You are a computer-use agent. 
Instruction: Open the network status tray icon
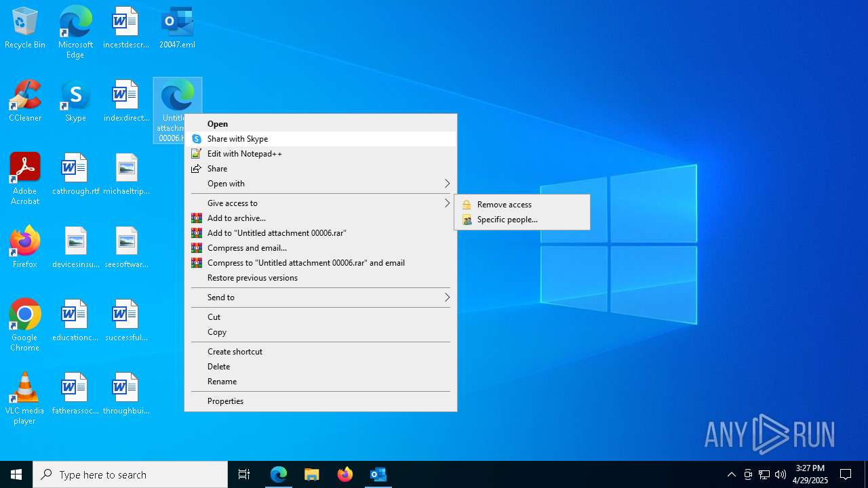[x=764, y=474]
